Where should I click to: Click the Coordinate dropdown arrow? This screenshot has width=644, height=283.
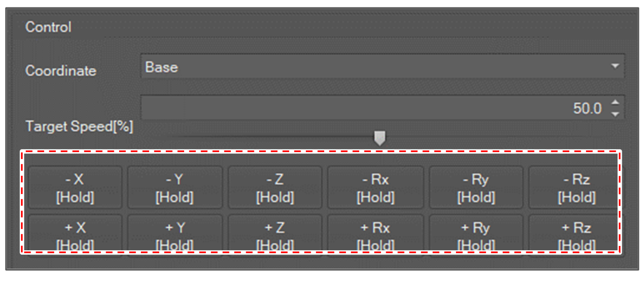(615, 67)
